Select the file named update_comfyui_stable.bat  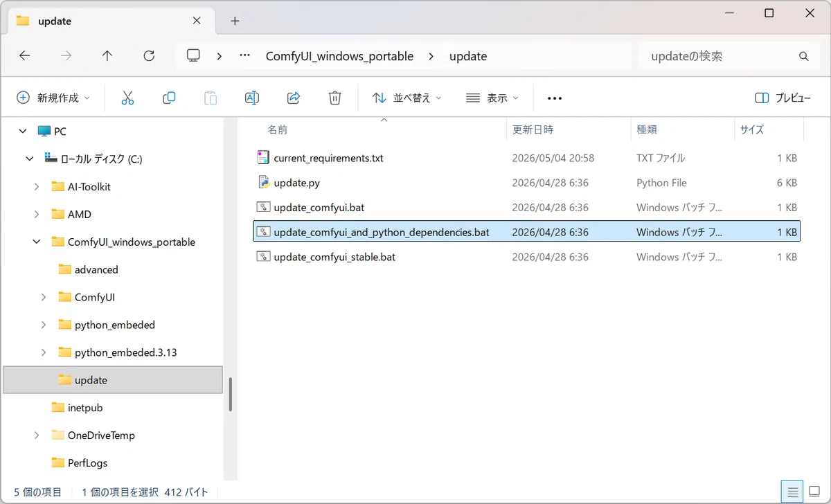pyautogui.click(x=335, y=257)
